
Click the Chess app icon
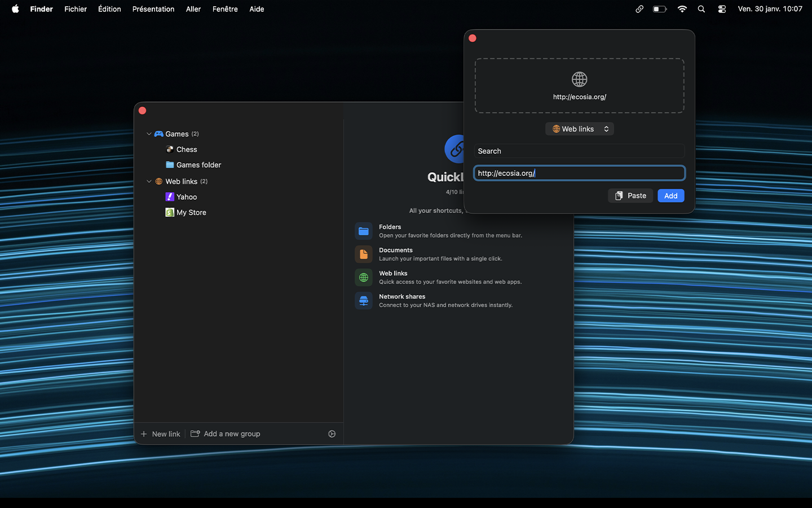170,150
